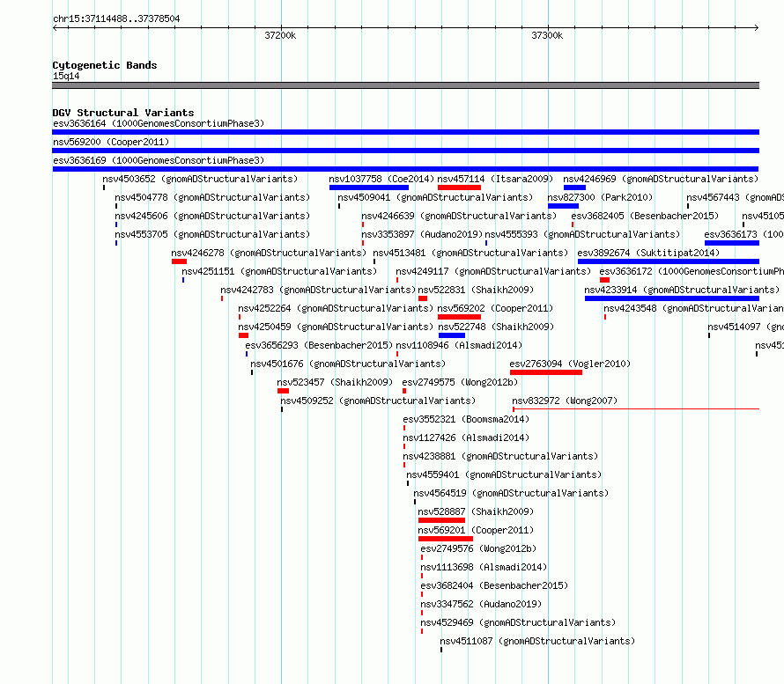The width and height of the screenshot is (784, 684).
Task: Select nsv4246278 variant label
Action: 269,253
